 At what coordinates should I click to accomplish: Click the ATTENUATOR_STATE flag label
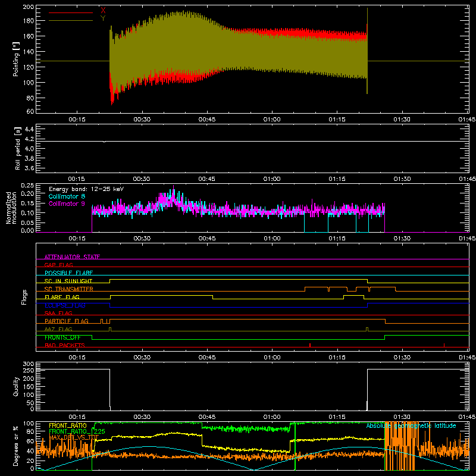(x=72, y=257)
